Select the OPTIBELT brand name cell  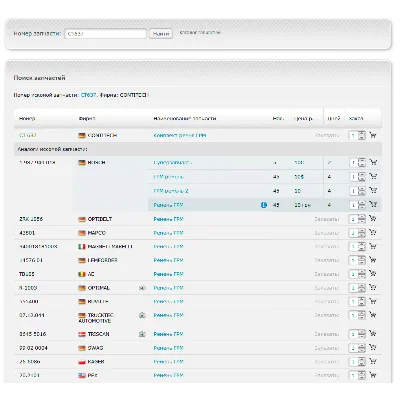[x=99, y=219]
